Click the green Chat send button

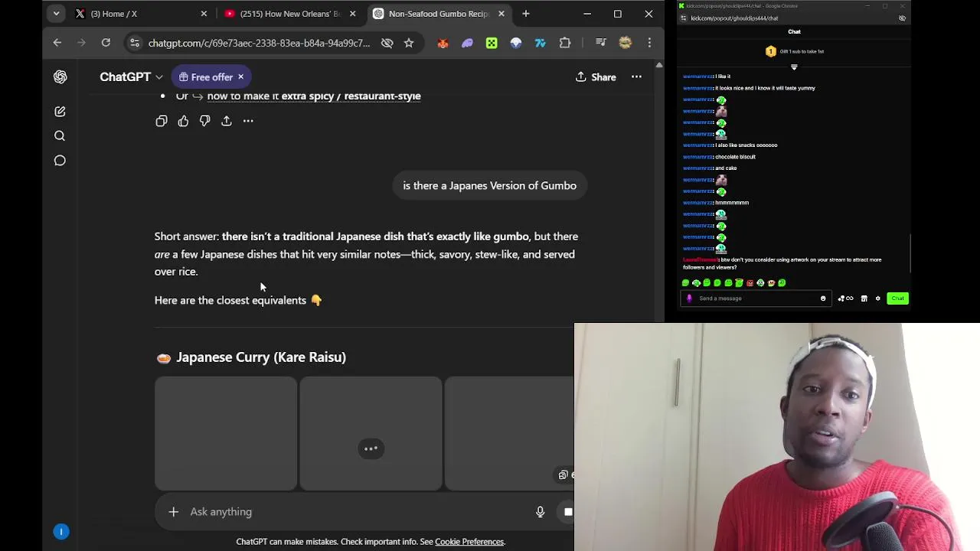click(897, 298)
